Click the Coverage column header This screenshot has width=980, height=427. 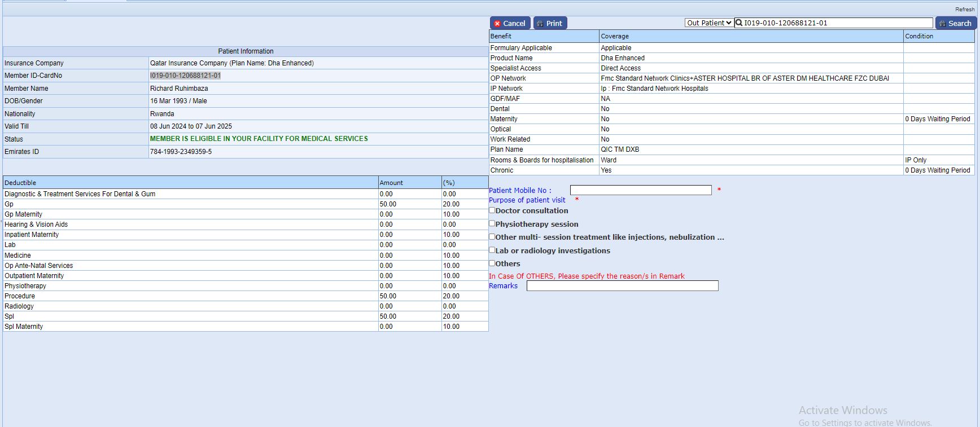click(615, 36)
